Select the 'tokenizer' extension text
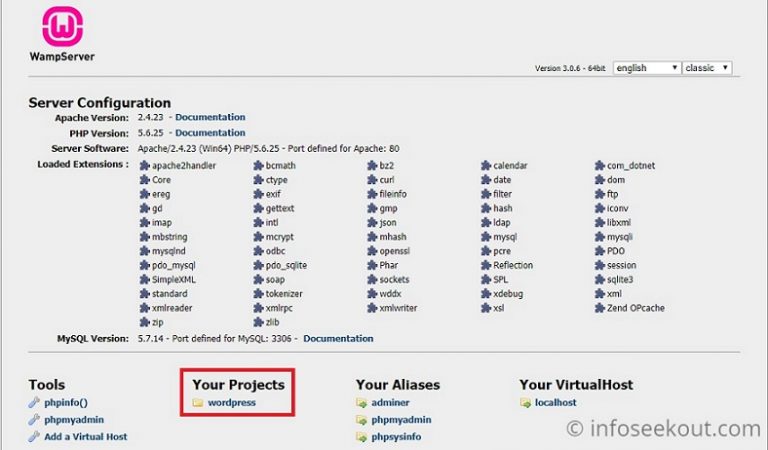 click(x=284, y=294)
